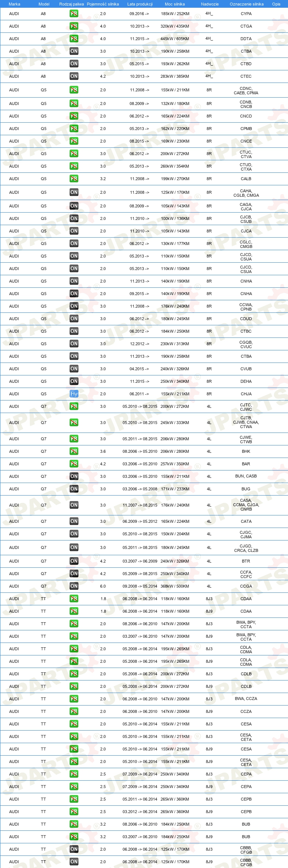Click the engine code CJGC, CJMA
This screenshot has width=288, height=868.
tap(246, 535)
